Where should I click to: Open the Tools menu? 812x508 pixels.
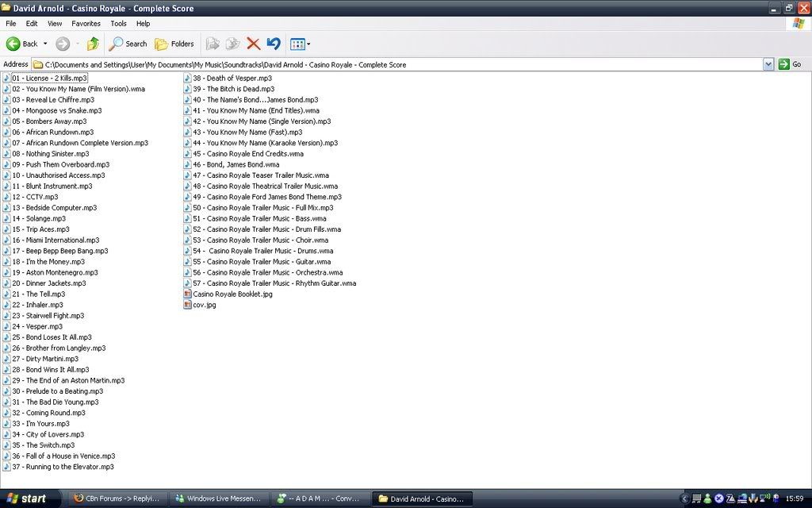coord(118,23)
